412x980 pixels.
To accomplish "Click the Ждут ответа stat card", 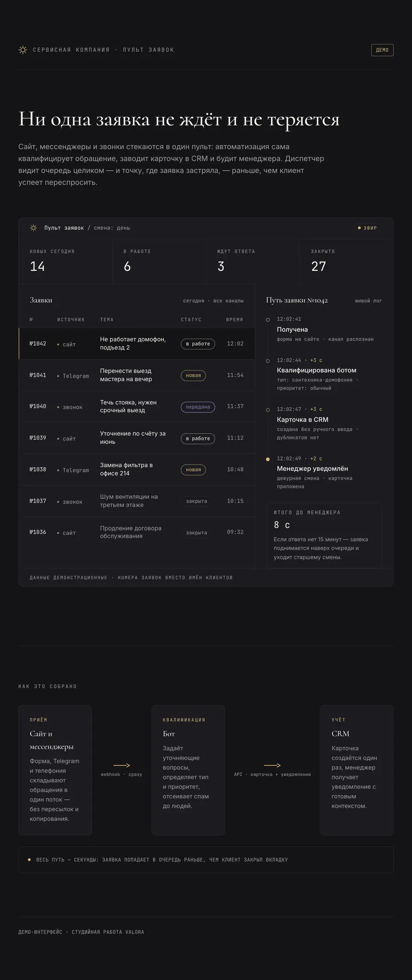I will (x=253, y=261).
